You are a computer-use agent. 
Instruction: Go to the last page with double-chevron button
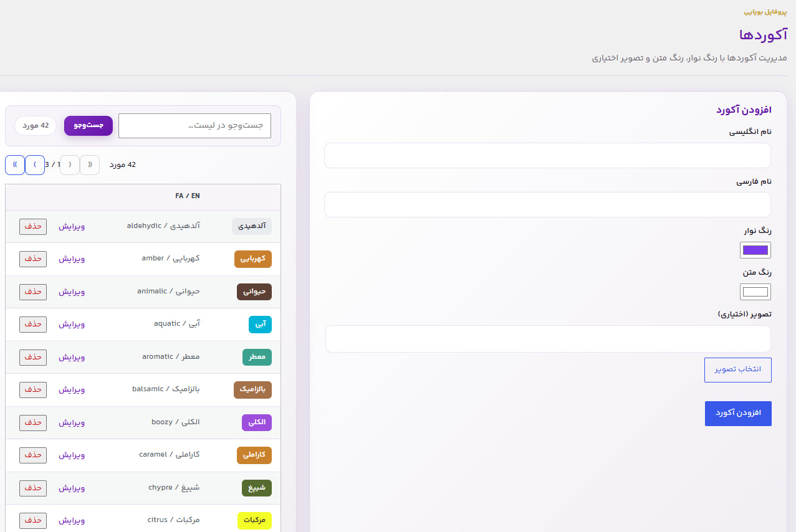pos(14,165)
